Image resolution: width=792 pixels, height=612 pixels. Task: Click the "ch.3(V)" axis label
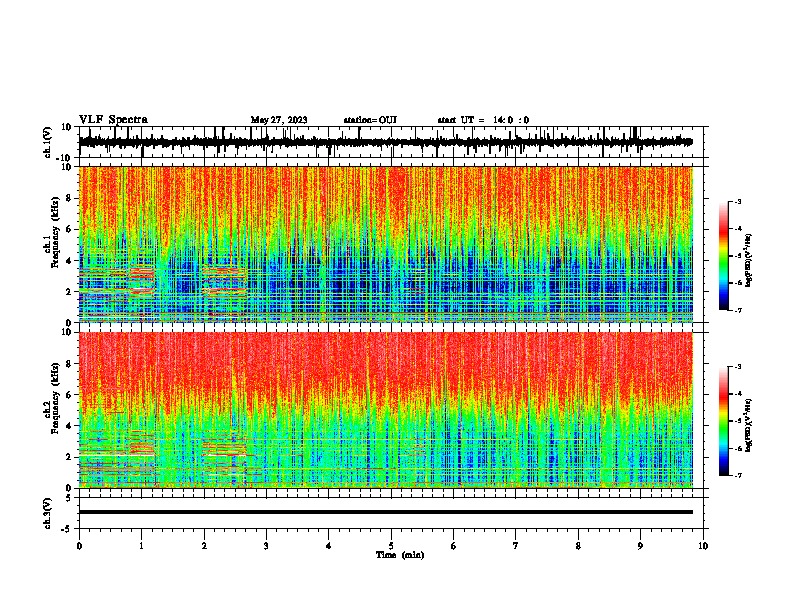click(x=48, y=513)
